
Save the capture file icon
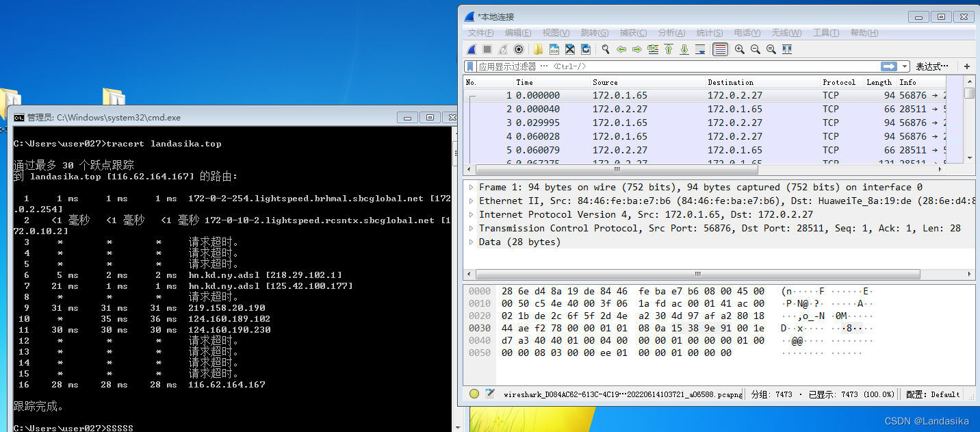554,49
